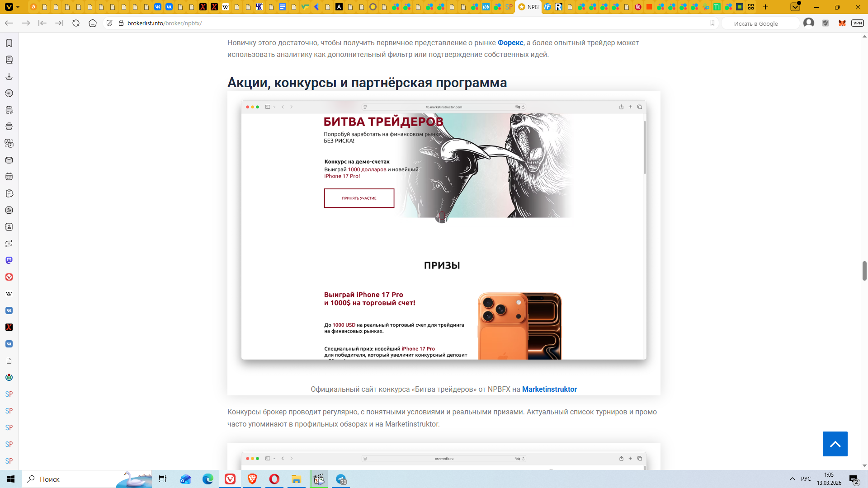Screen dimensions: 868x488
Task: Open the Bookmarks panel in sidebar
Action: click(x=9, y=43)
